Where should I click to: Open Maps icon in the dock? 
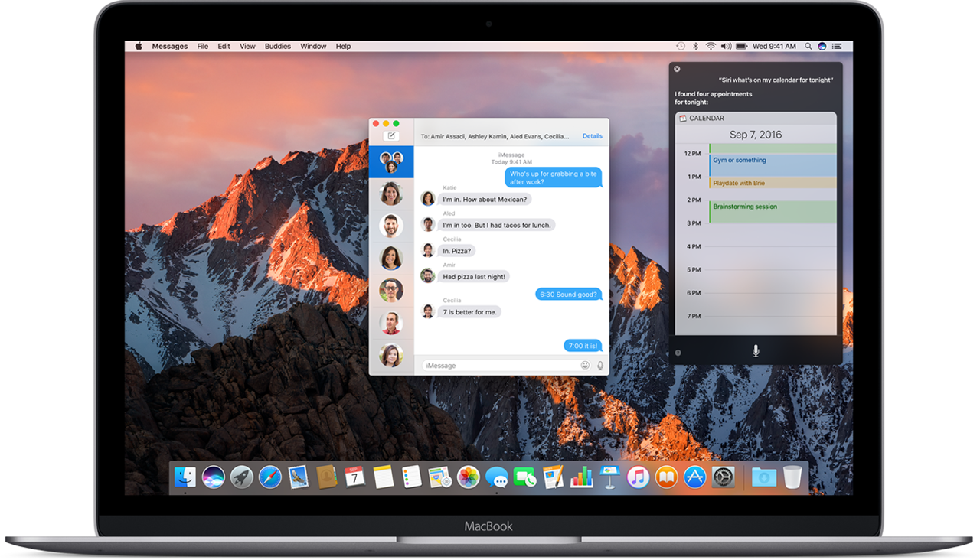point(439,477)
